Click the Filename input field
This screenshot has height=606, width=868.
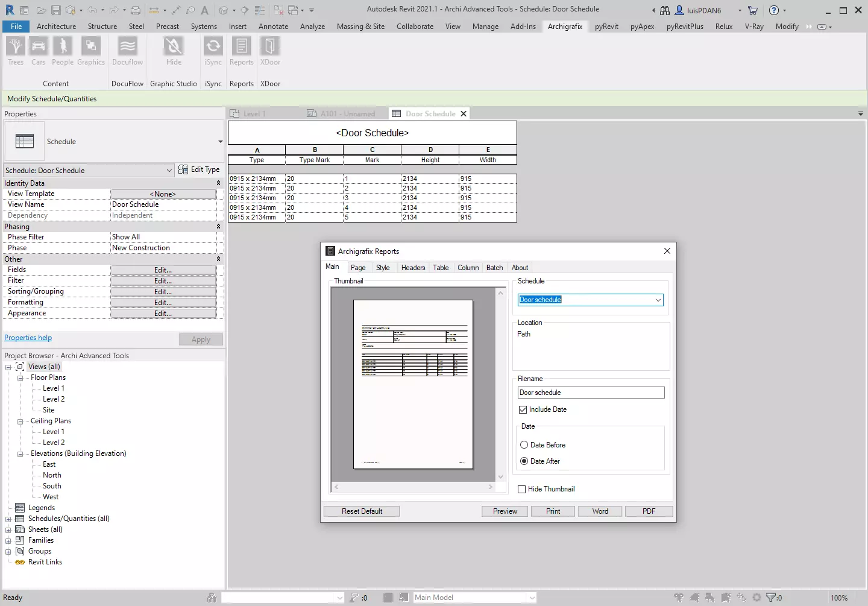591,393
